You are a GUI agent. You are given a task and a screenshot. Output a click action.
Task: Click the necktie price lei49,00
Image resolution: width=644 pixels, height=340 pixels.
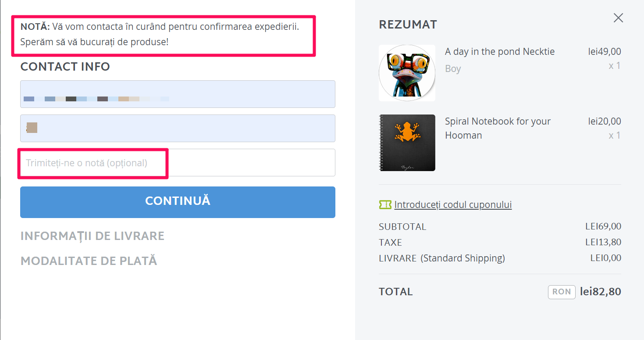coord(605,52)
